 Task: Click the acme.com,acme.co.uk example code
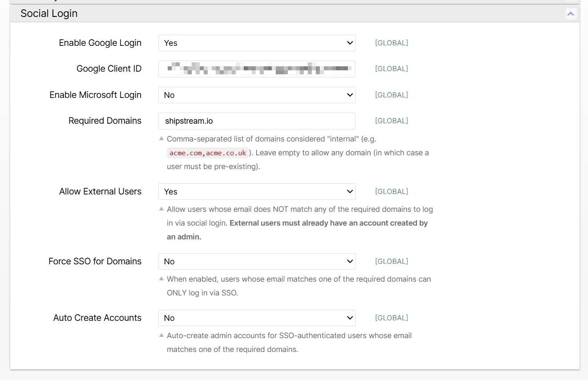208,153
